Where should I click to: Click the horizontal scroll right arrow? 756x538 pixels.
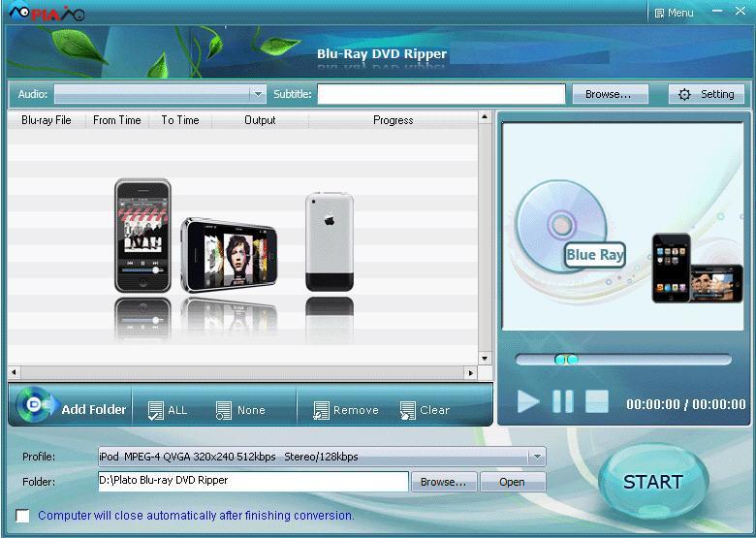click(x=471, y=372)
